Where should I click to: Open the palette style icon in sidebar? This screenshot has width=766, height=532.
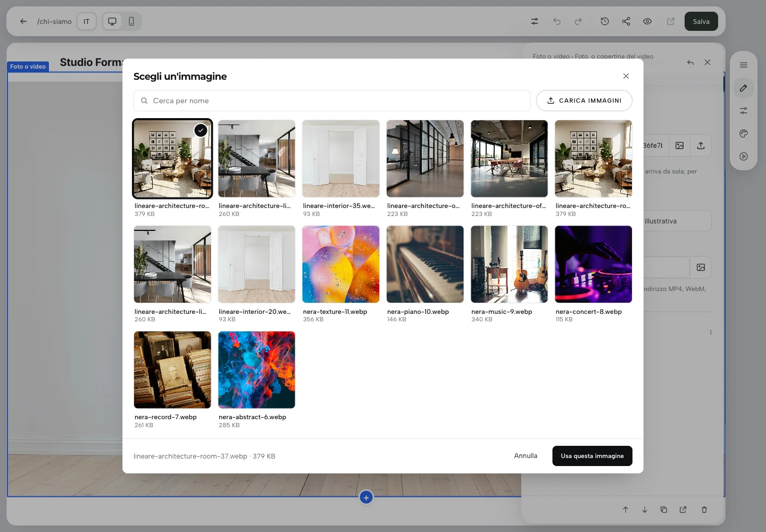744,134
